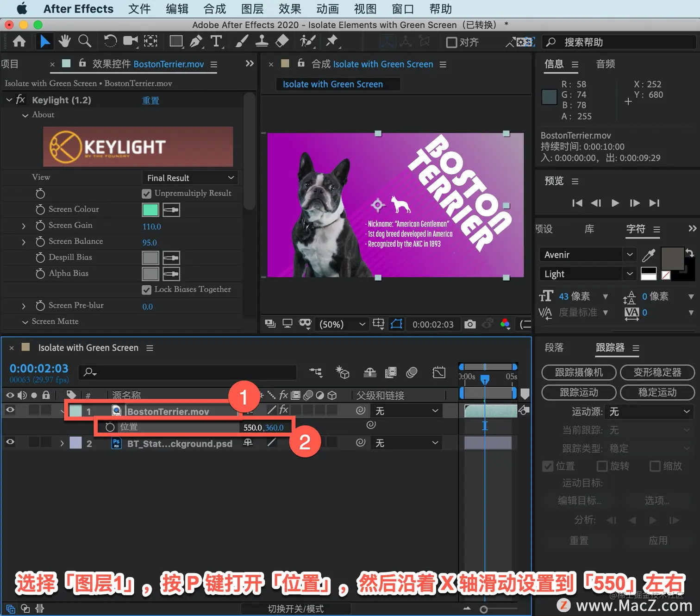Screen dimensions: 700x616
Task: Click the 跟踪摄像机 button
Action: [579, 372]
